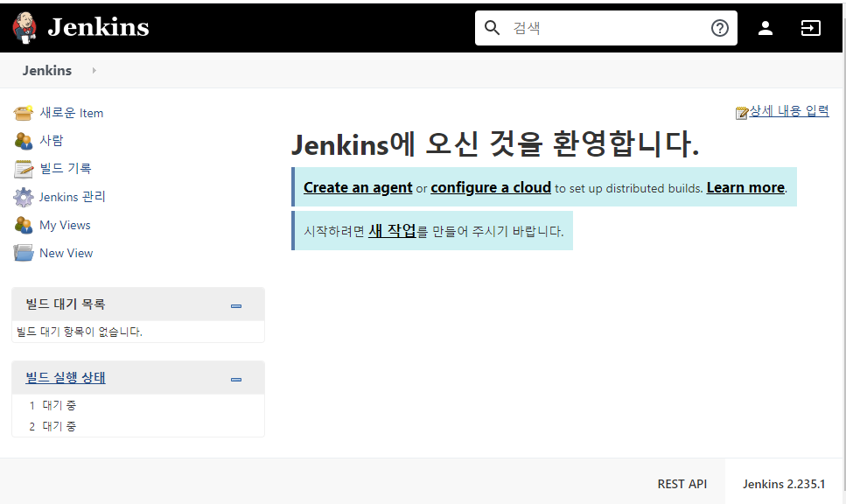846x504 pixels.
Task: Expand the breadcrumb arrow next to Jenkins
Action: point(94,70)
